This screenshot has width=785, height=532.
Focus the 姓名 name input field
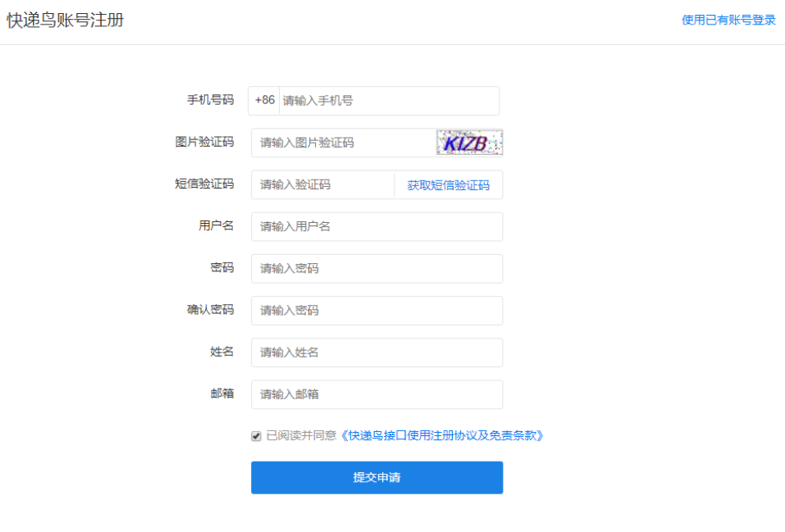click(x=377, y=352)
